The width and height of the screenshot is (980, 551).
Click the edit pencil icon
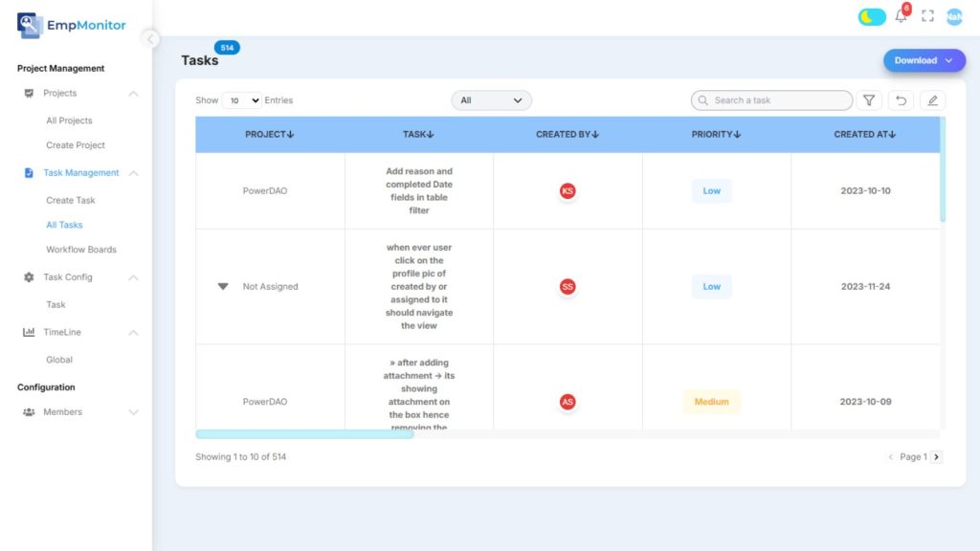[932, 100]
